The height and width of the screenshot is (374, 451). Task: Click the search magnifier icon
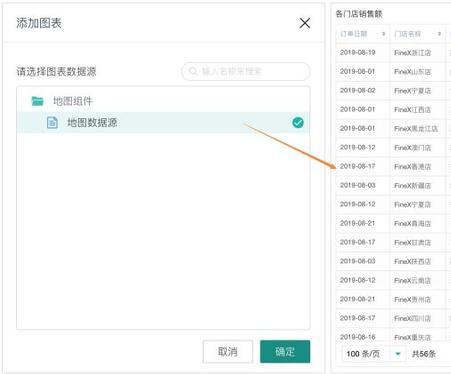click(x=193, y=71)
